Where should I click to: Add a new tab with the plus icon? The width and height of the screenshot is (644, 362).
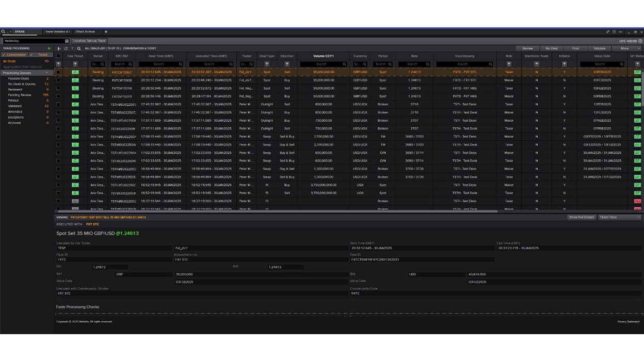(106, 32)
